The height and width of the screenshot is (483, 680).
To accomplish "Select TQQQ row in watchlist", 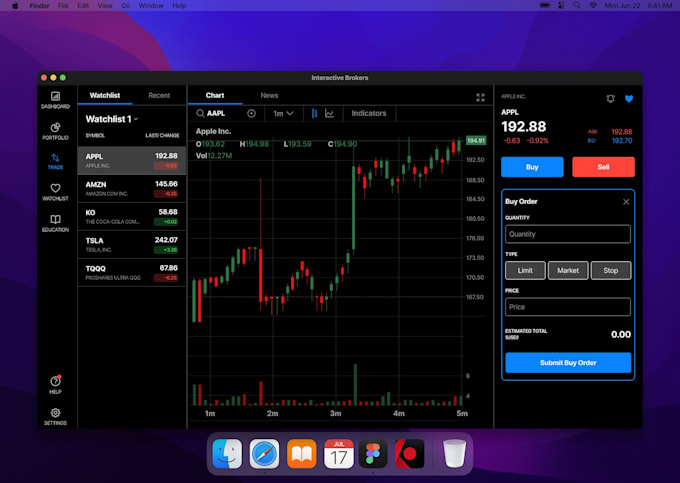I will 132,273.
